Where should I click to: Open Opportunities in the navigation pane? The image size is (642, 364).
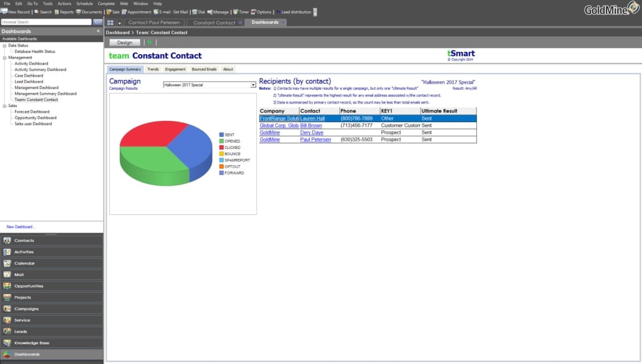click(52, 286)
